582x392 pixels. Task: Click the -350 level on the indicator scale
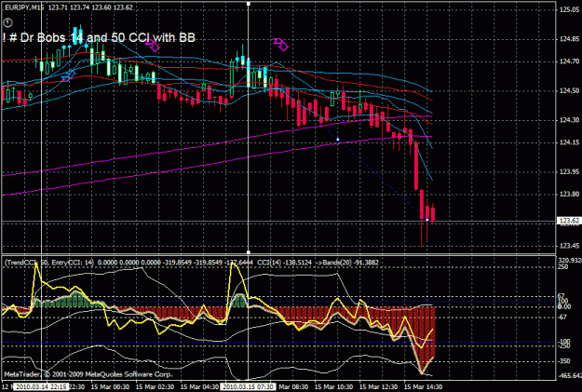coord(563,361)
